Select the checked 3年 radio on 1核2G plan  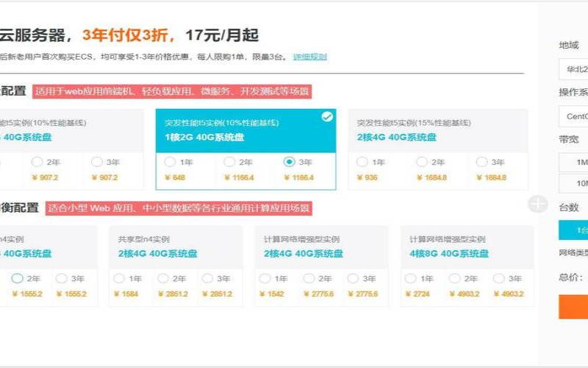[x=289, y=162]
